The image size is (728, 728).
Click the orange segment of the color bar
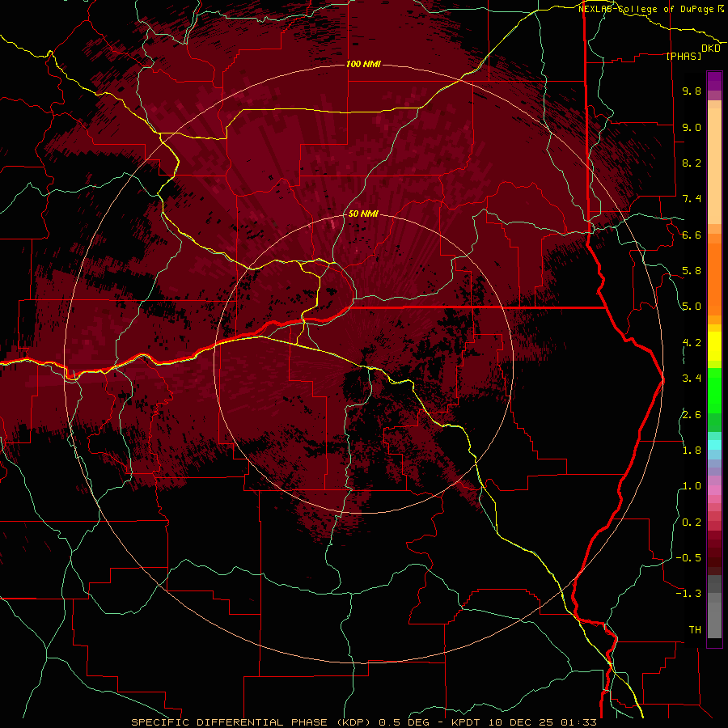[714, 278]
